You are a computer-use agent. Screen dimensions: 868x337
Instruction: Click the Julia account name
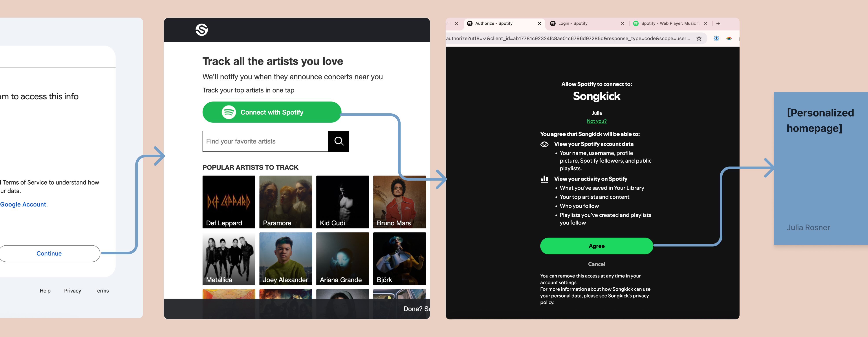click(x=596, y=113)
